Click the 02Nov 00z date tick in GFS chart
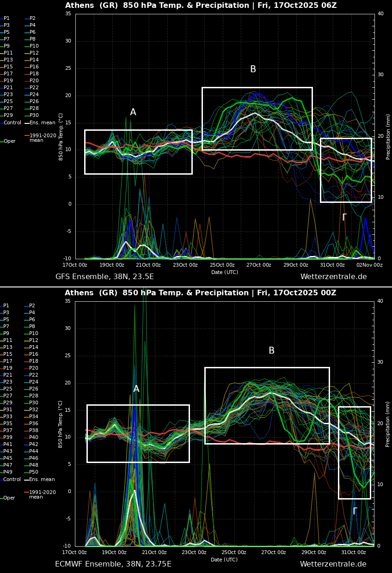The width and height of the screenshot is (392, 573). coord(369,265)
